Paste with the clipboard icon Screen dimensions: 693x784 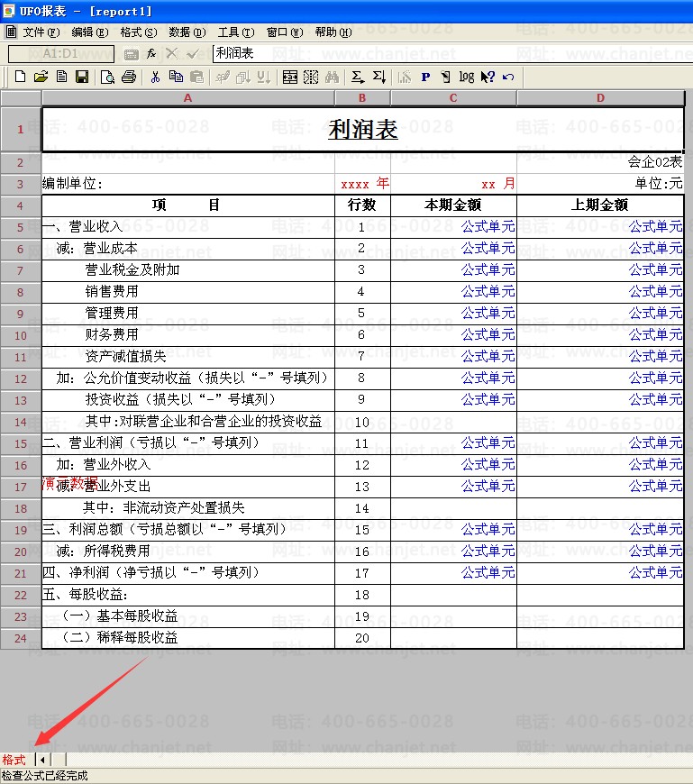(197, 77)
